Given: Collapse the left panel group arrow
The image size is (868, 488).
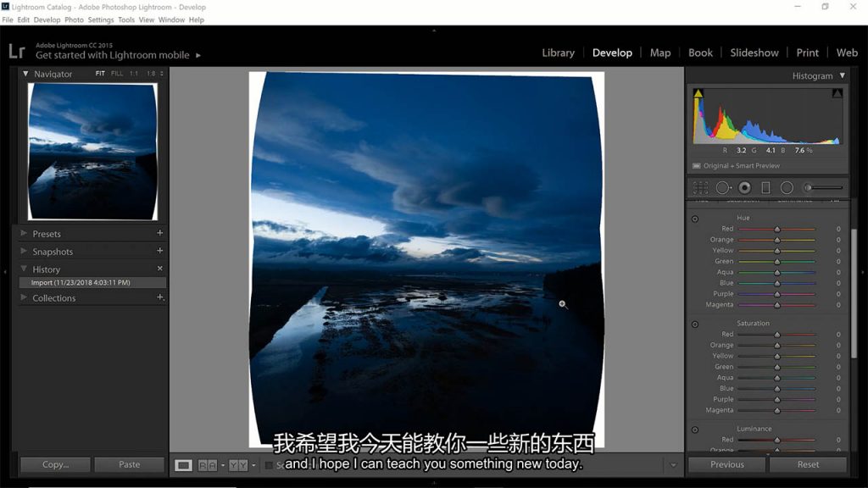Looking at the screenshot, I should tap(5, 272).
